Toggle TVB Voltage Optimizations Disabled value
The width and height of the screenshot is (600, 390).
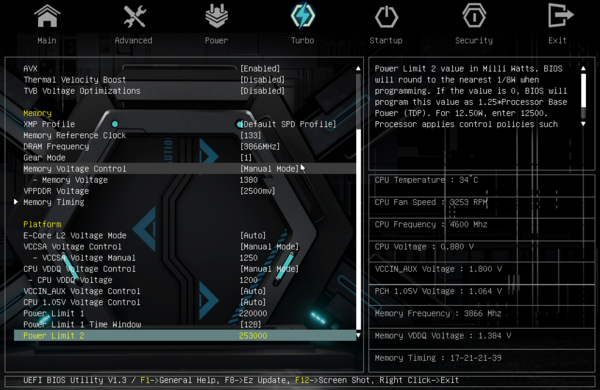coord(262,91)
